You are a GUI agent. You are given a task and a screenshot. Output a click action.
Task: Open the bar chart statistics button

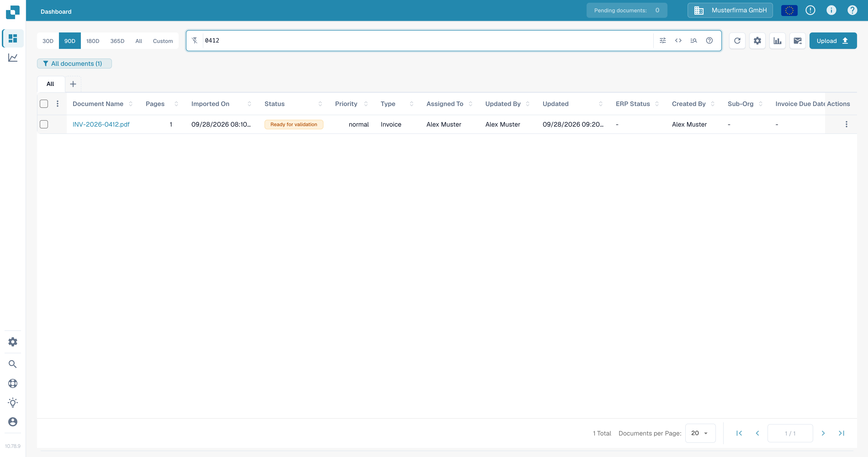(x=778, y=41)
